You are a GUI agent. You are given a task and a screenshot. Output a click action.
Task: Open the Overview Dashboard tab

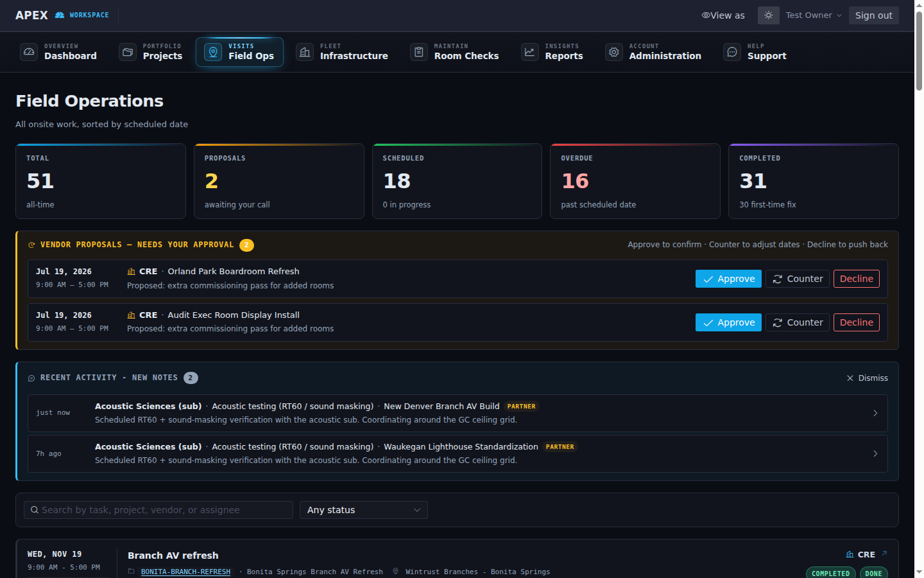(59, 52)
